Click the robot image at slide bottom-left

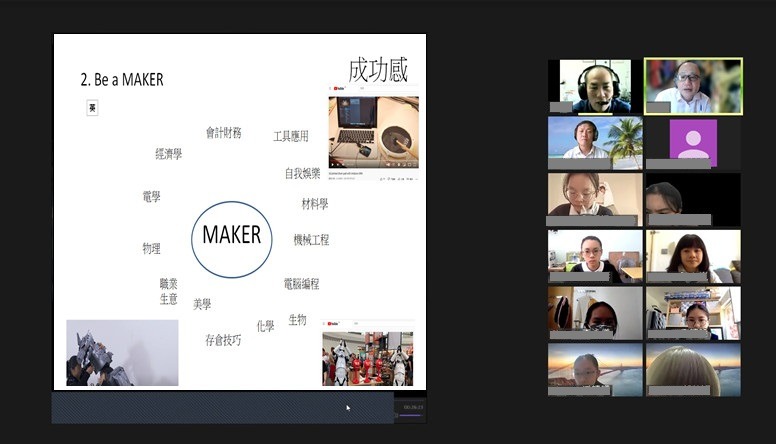122,353
